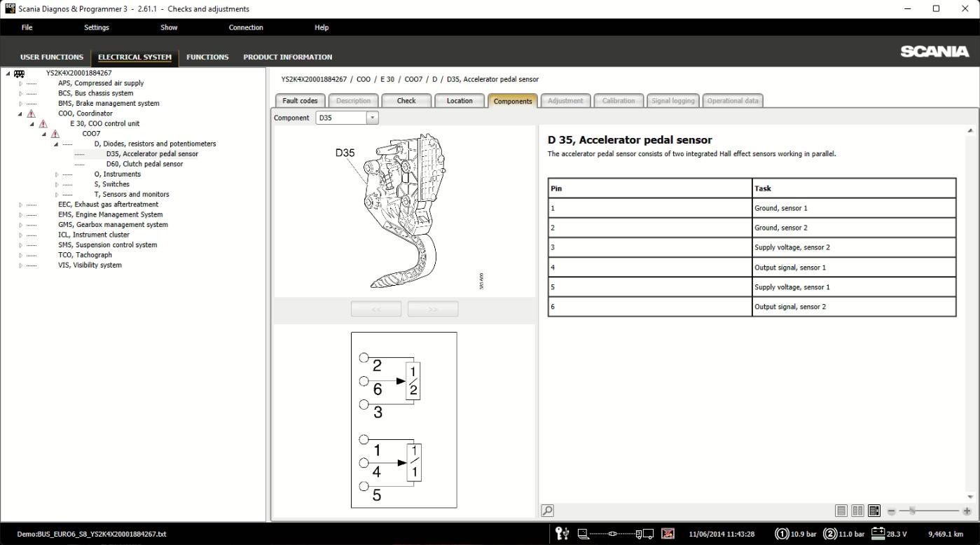Open the Show menu
Screen dimensions: 980x545
(169, 28)
